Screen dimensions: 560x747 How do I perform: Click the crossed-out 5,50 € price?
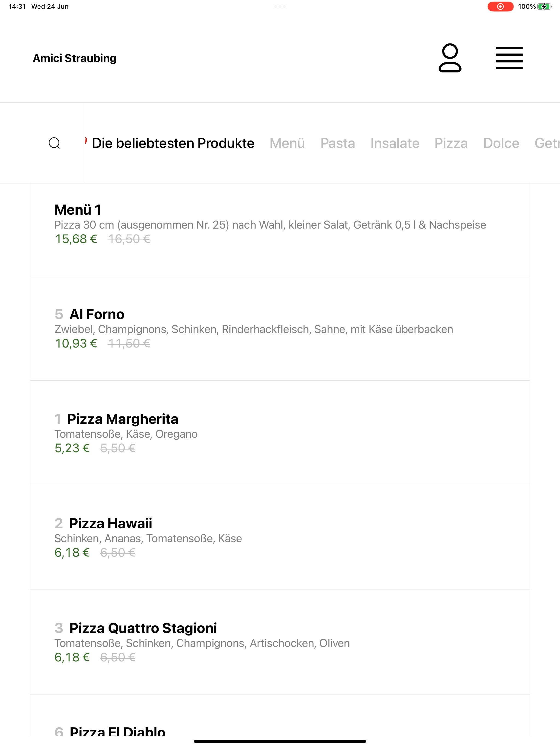coord(118,448)
